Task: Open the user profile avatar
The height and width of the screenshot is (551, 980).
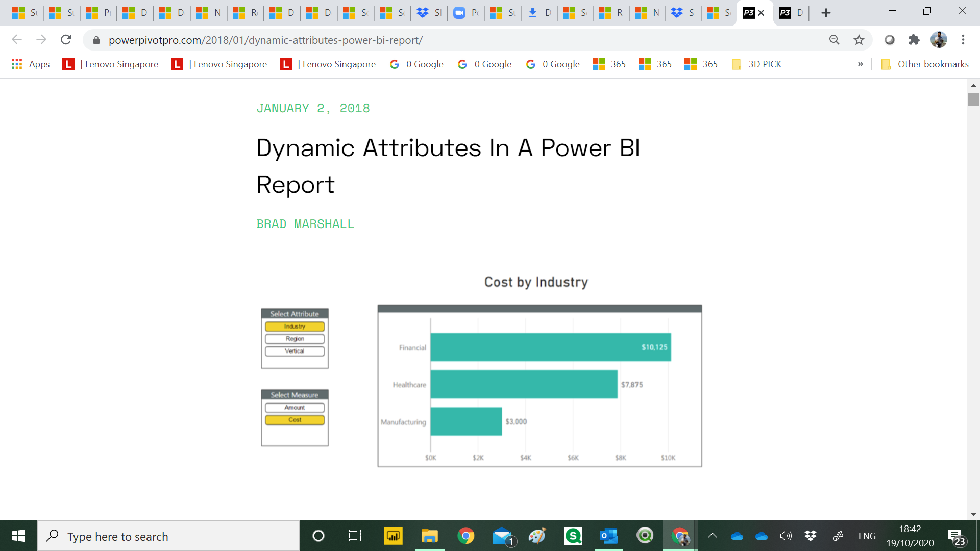Action: [939, 40]
